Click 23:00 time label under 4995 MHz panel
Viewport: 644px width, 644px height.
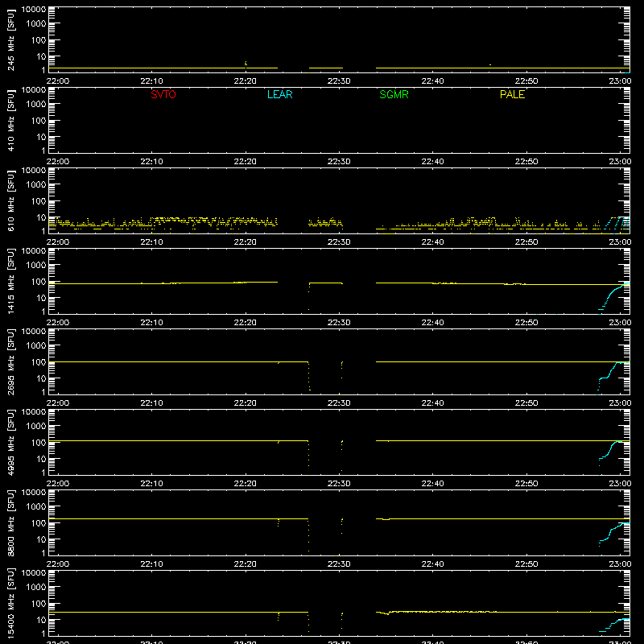[620, 484]
